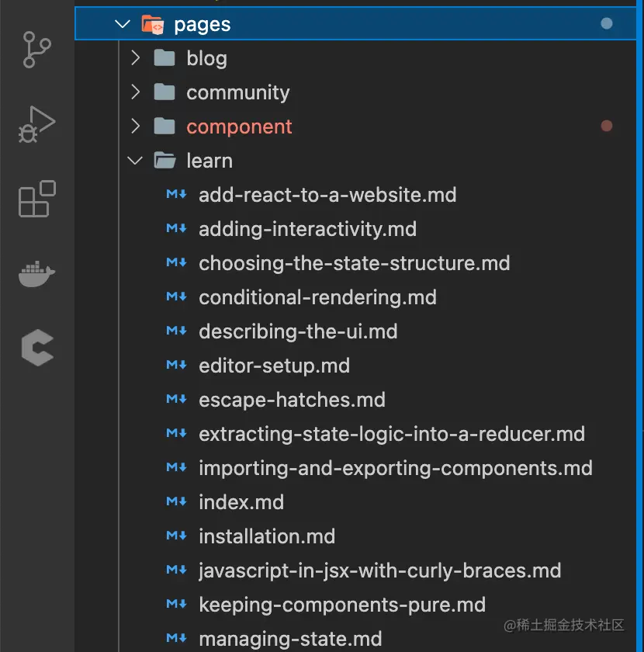The height and width of the screenshot is (652, 644).
Task: Click the modified dot on component folder
Action: 607,126
